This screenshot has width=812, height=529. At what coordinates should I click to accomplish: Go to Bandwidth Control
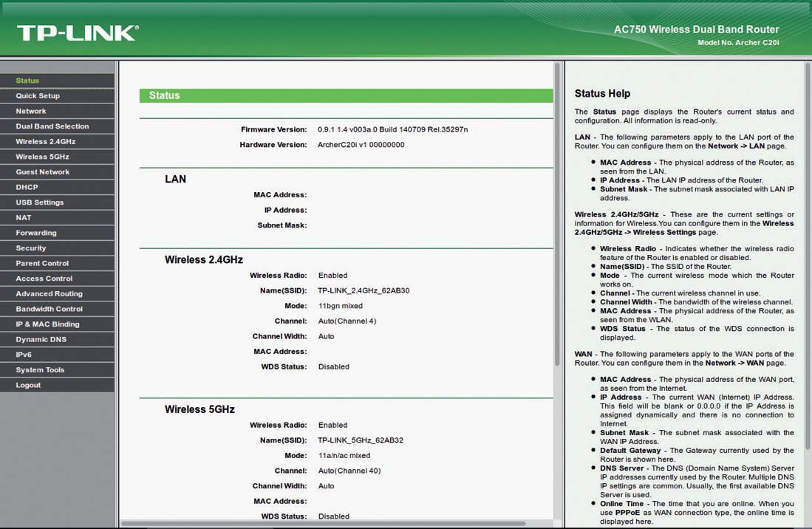pos(57,309)
